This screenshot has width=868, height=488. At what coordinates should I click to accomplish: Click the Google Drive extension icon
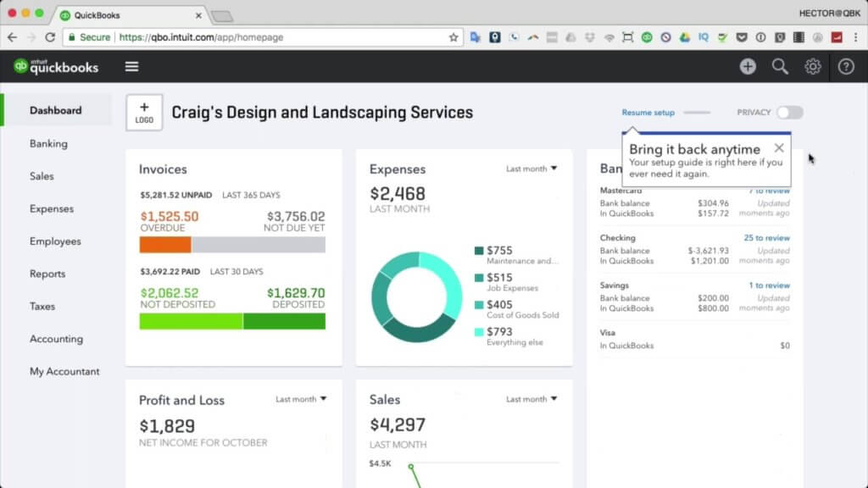pos(685,37)
